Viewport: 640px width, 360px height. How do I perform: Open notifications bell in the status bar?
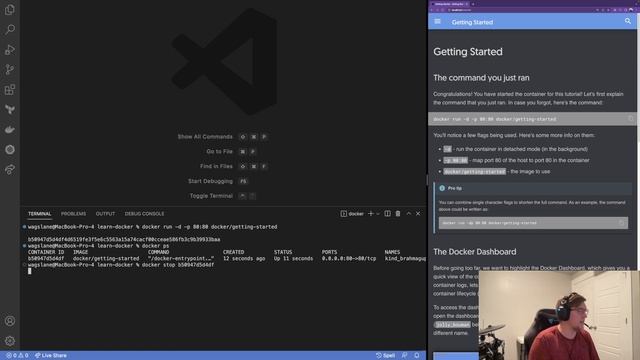click(x=417, y=356)
